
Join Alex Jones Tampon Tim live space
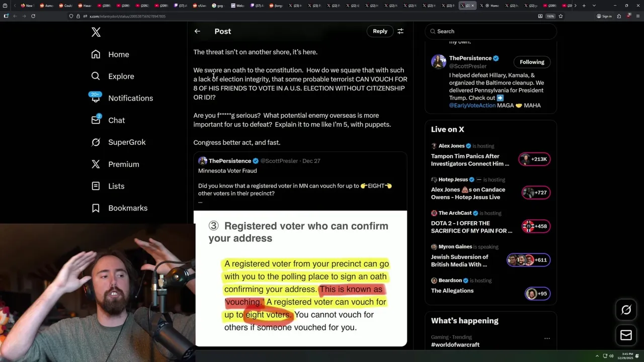pyautogui.click(x=470, y=160)
